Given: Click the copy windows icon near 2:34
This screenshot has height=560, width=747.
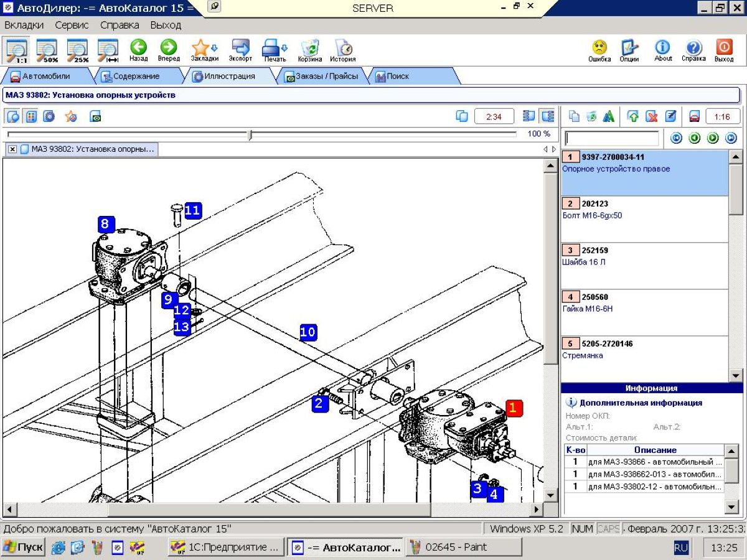Looking at the screenshot, I should point(462,116).
